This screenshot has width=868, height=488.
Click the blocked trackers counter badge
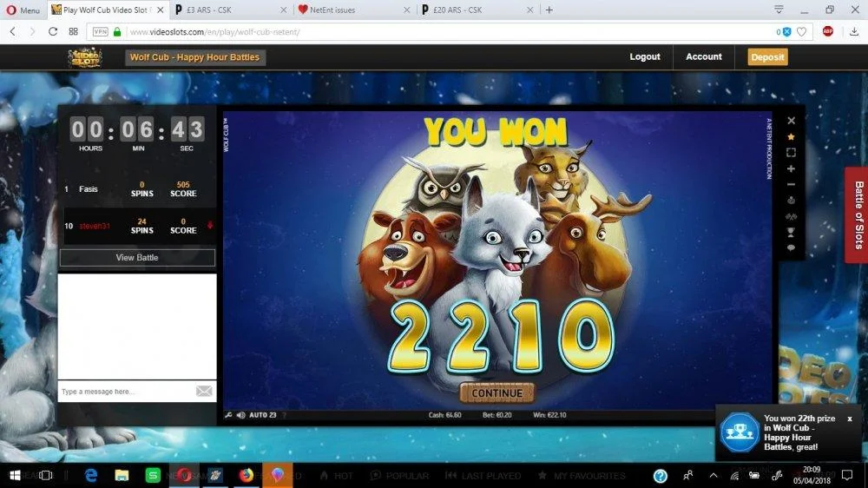point(783,32)
